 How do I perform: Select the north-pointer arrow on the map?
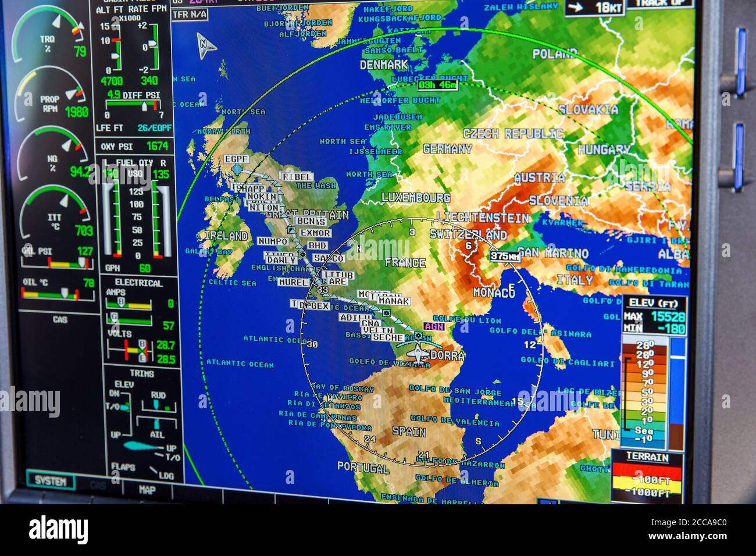pos(205,45)
